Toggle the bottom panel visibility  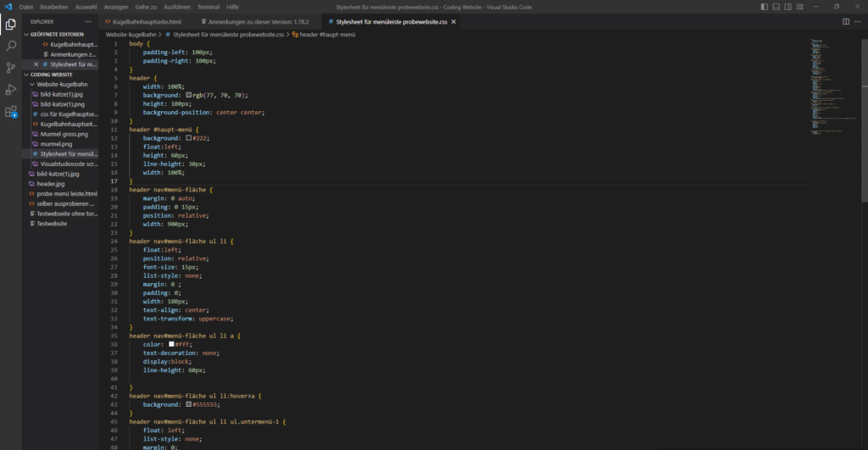(776, 7)
